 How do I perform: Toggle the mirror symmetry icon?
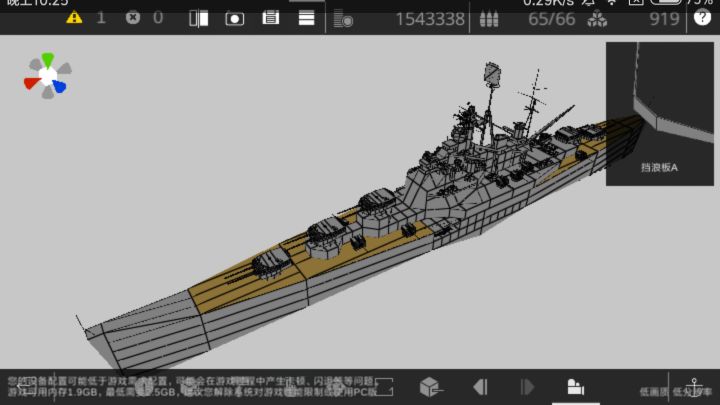[199, 19]
